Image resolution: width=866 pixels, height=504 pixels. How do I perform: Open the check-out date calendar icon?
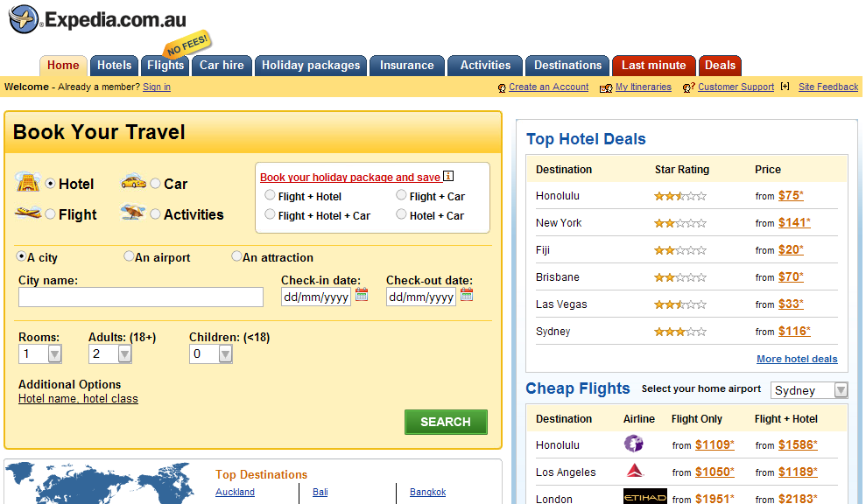point(467,294)
